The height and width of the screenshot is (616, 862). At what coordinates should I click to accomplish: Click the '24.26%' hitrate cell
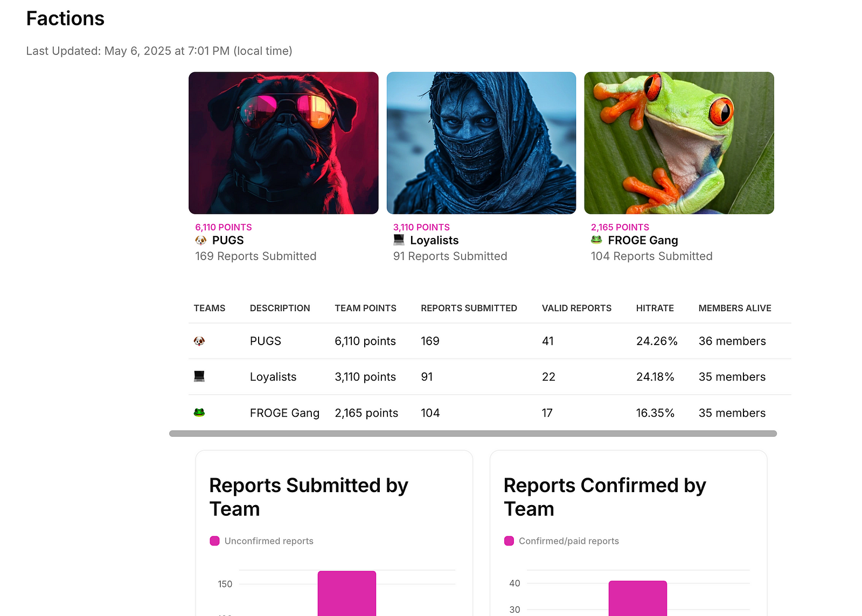pyautogui.click(x=657, y=341)
